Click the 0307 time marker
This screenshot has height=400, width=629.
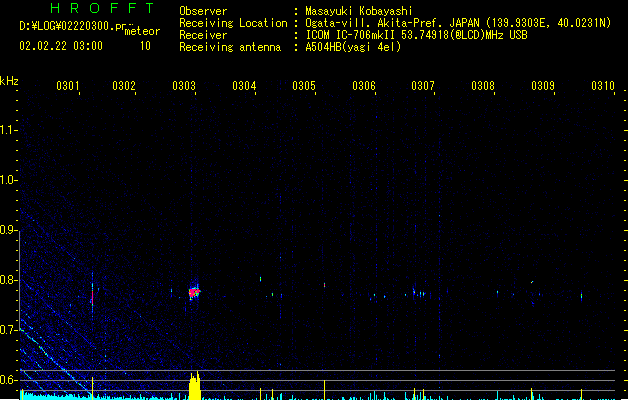click(423, 85)
